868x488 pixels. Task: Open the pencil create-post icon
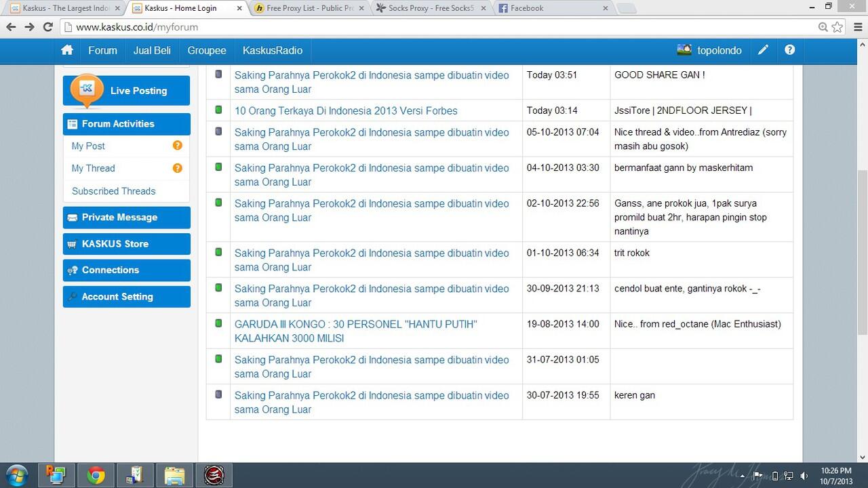coord(764,50)
